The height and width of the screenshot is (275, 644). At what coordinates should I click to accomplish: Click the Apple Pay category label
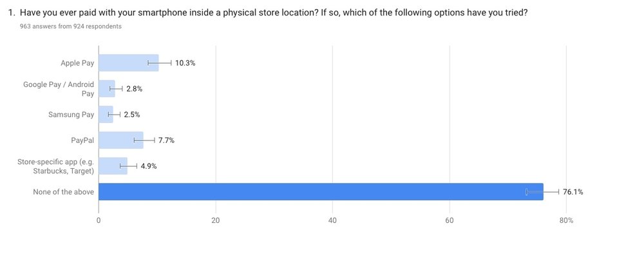(77, 63)
